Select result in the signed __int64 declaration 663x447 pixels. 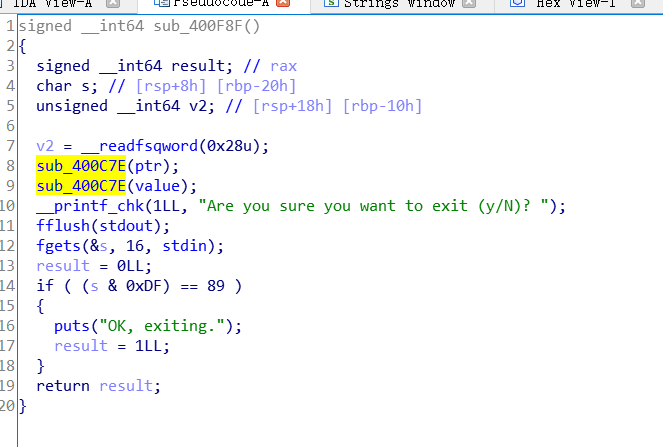[x=197, y=66]
